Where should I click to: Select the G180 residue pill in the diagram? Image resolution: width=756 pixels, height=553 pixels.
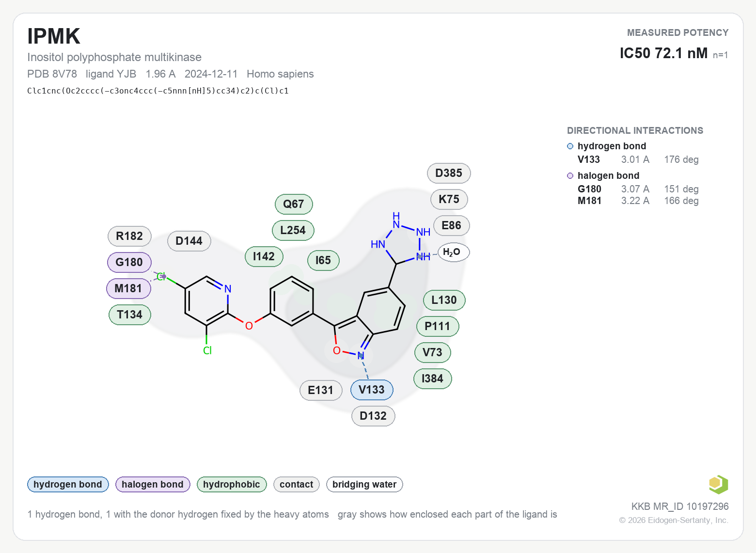(129, 262)
